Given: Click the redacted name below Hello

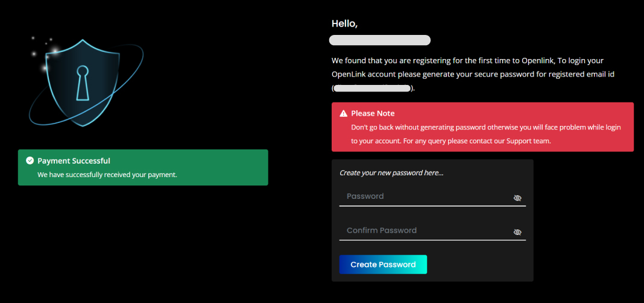Looking at the screenshot, I should click(380, 40).
